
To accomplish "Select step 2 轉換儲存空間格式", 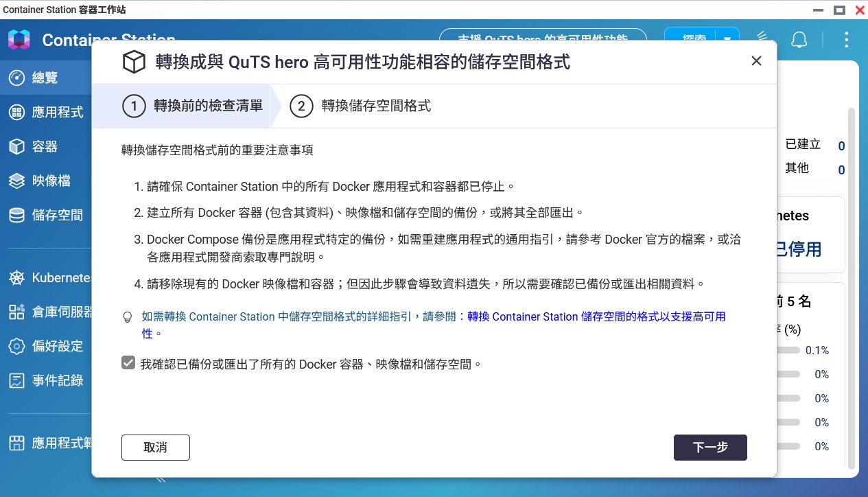I will pos(360,106).
